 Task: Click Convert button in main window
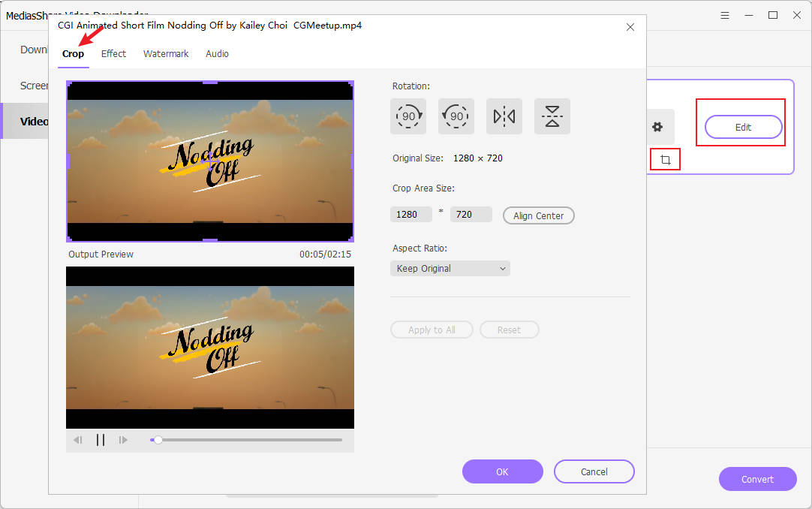[758, 480]
